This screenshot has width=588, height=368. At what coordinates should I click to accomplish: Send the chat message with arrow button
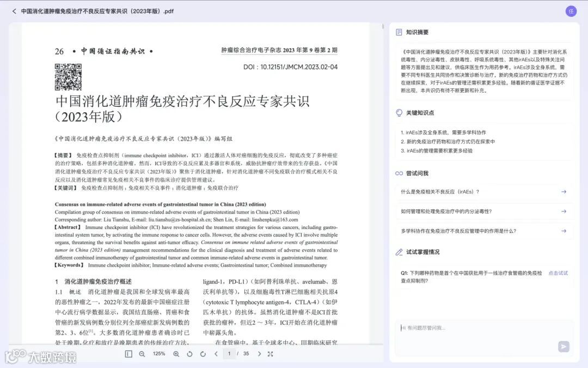coord(563,346)
